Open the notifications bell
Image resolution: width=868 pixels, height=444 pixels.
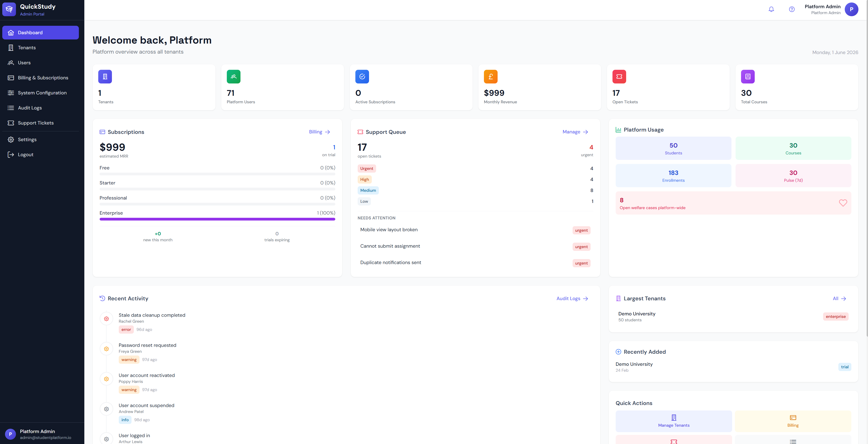tap(771, 9)
